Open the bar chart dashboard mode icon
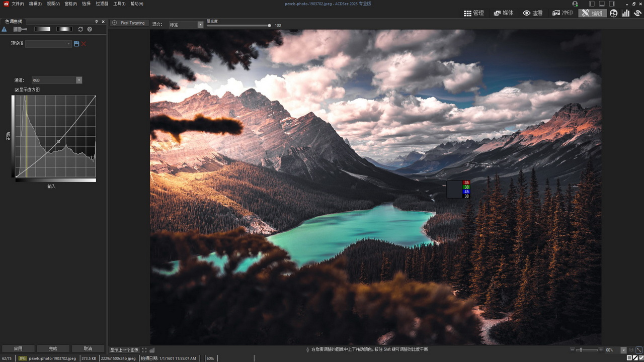644x362 pixels. [625, 13]
